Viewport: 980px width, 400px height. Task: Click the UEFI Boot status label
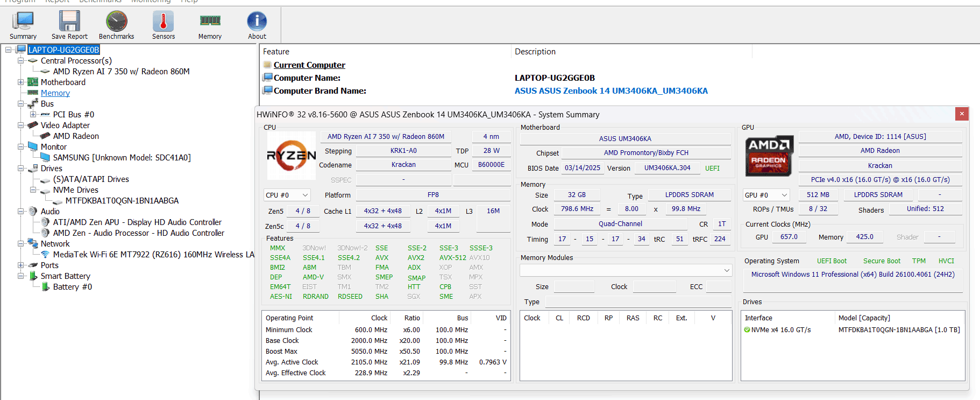(x=832, y=261)
